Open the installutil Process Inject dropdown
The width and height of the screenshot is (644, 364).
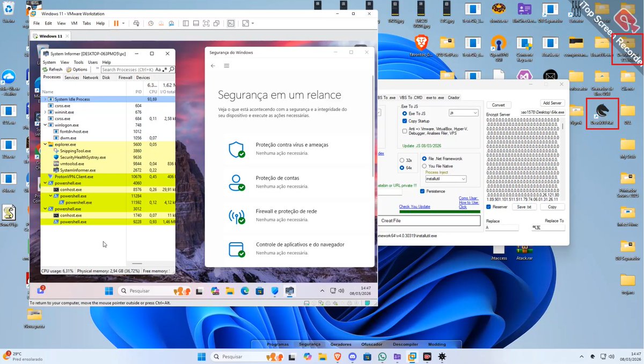(x=446, y=179)
